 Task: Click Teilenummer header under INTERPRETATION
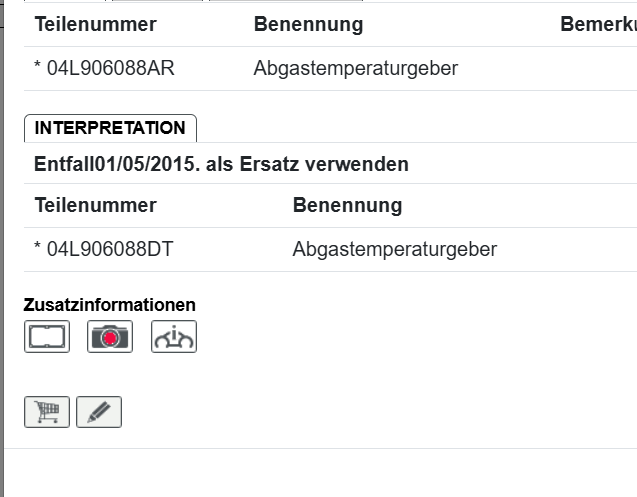tap(95, 205)
